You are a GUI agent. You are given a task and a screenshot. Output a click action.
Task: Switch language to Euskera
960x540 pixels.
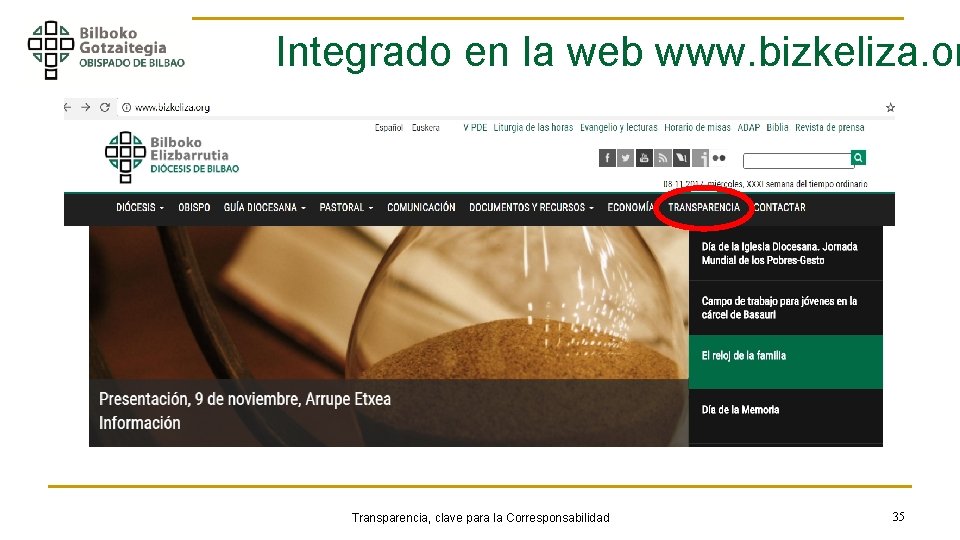(x=426, y=128)
